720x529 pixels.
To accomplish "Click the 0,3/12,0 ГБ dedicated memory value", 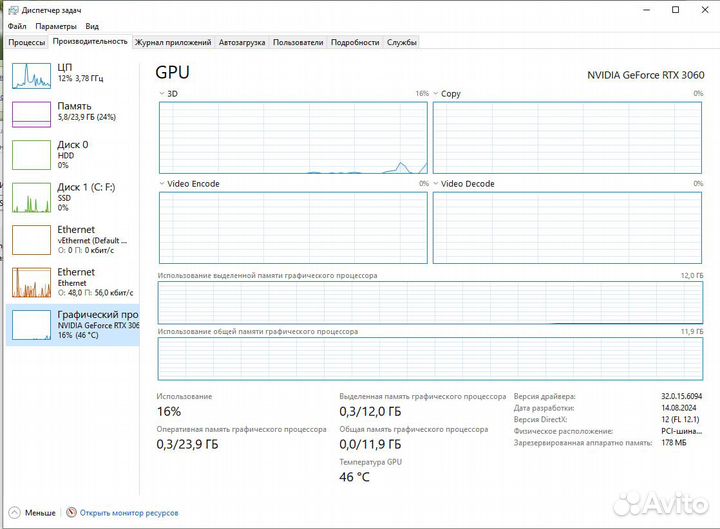I will coord(370,411).
